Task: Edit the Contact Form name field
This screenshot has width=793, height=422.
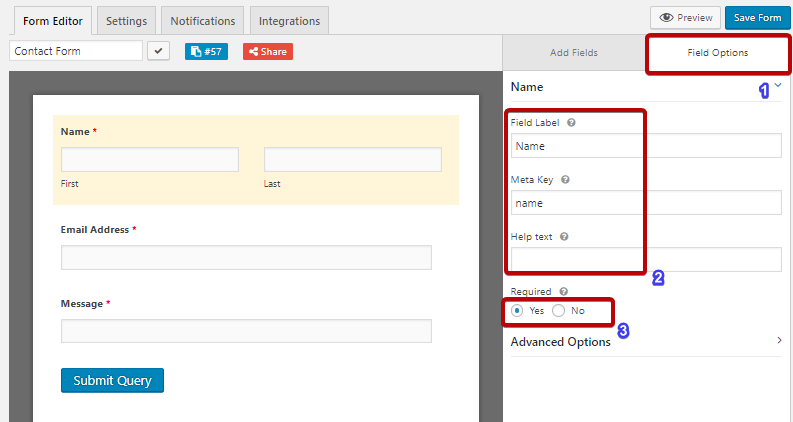Action: click(x=76, y=51)
